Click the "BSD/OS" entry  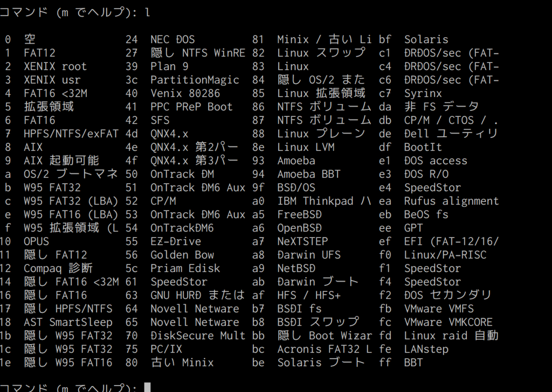[x=296, y=187]
